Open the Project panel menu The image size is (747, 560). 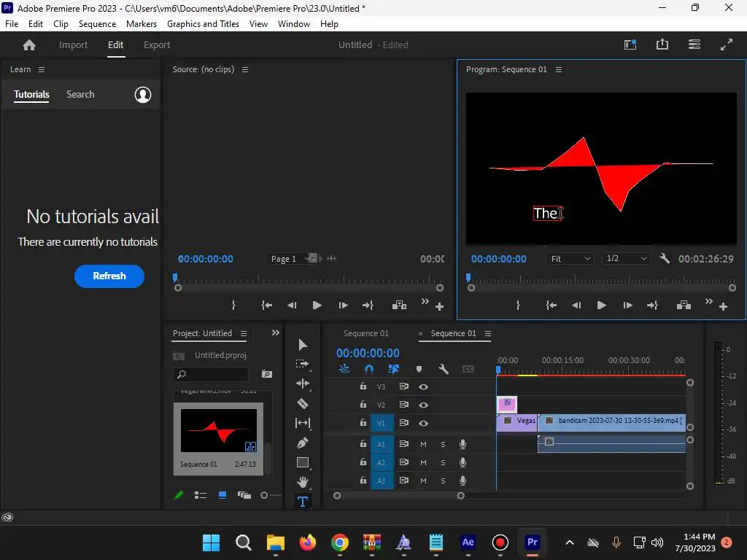pos(244,333)
